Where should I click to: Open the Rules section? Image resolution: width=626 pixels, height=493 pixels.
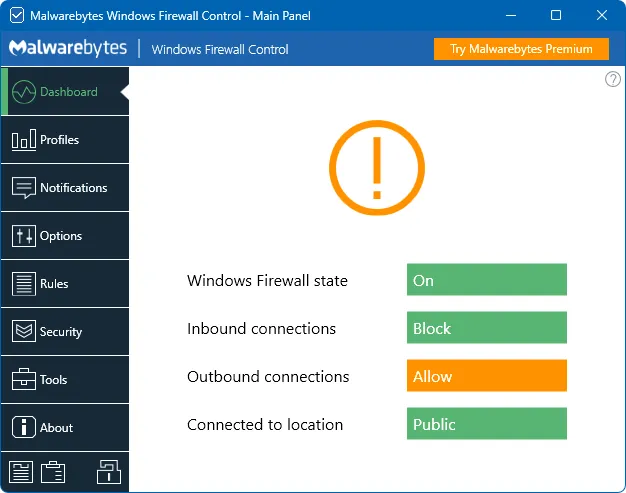click(66, 284)
